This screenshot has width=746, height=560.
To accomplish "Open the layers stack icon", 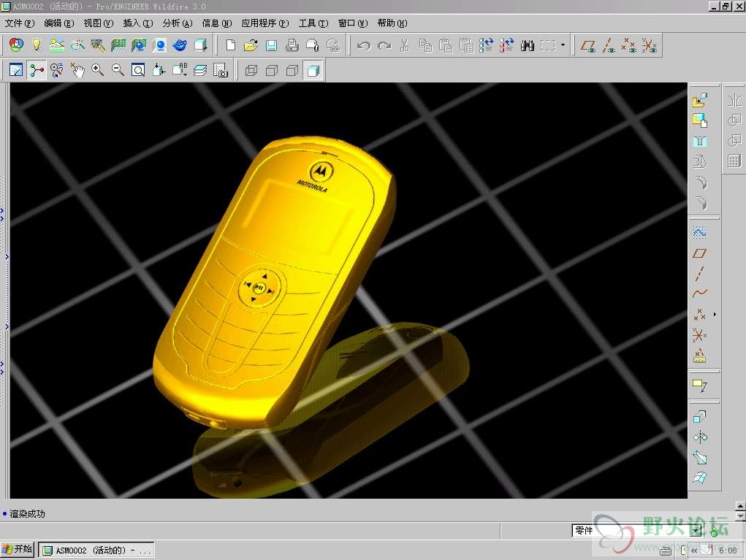I will pyautogui.click(x=200, y=70).
